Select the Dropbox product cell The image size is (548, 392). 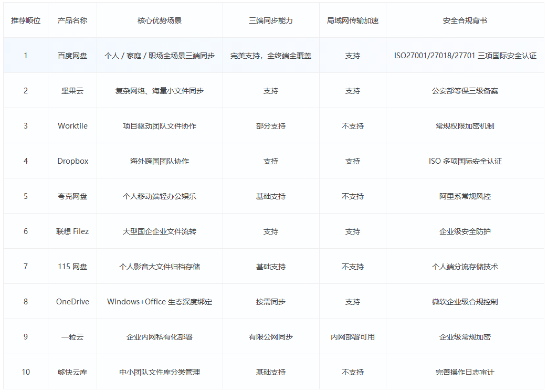(72, 161)
